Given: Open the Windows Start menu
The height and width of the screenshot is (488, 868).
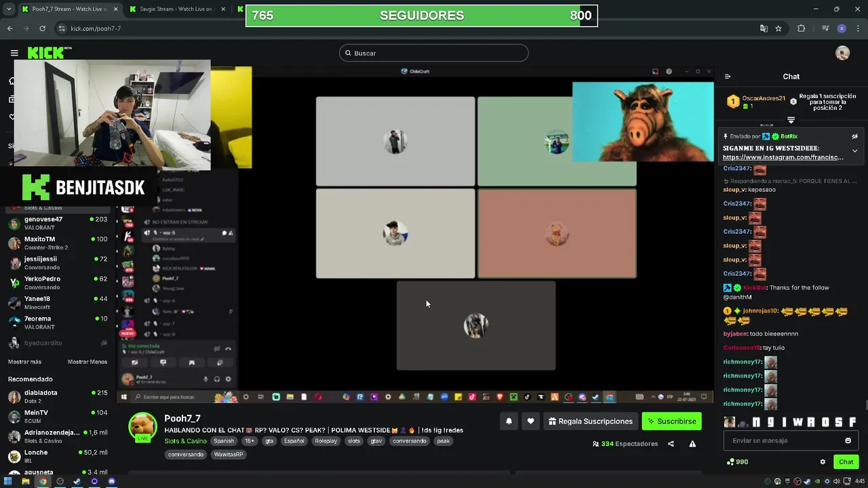Looking at the screenshot, I should click(x=8, y=481).
